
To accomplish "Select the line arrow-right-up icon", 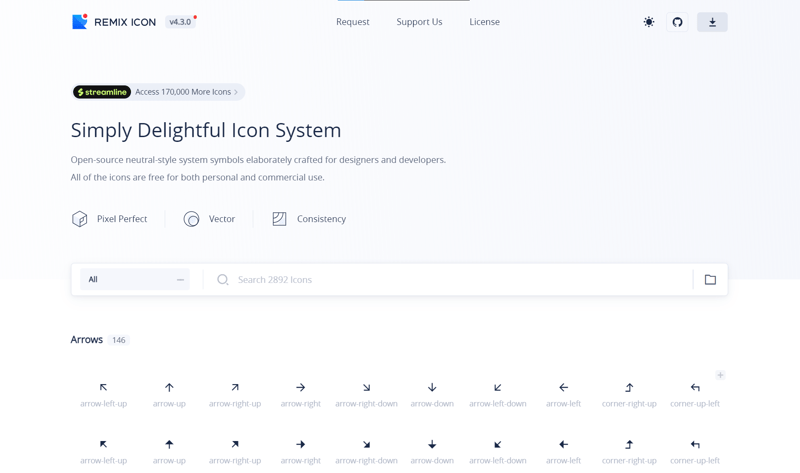I will point(235,388).
